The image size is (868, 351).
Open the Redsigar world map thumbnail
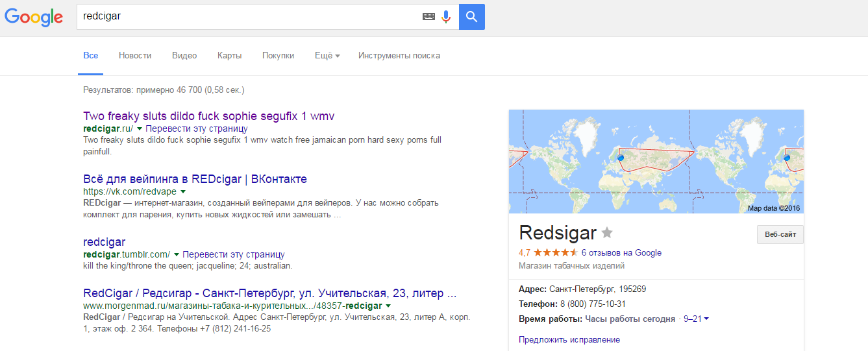point(656,162)
